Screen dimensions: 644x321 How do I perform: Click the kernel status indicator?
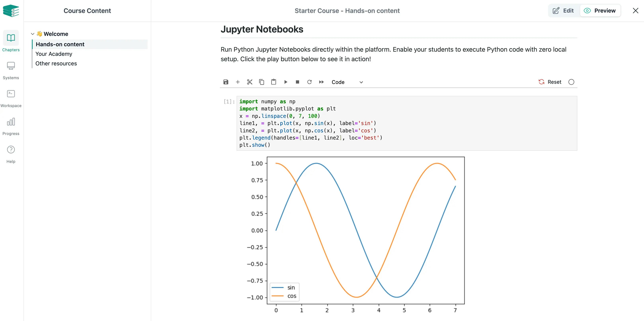(x=571, y=82)
